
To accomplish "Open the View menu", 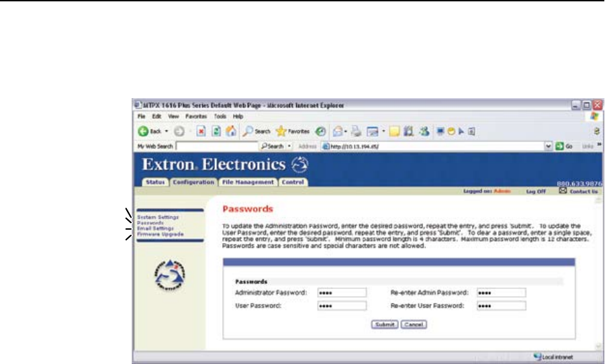I will (x=173, y=116).
